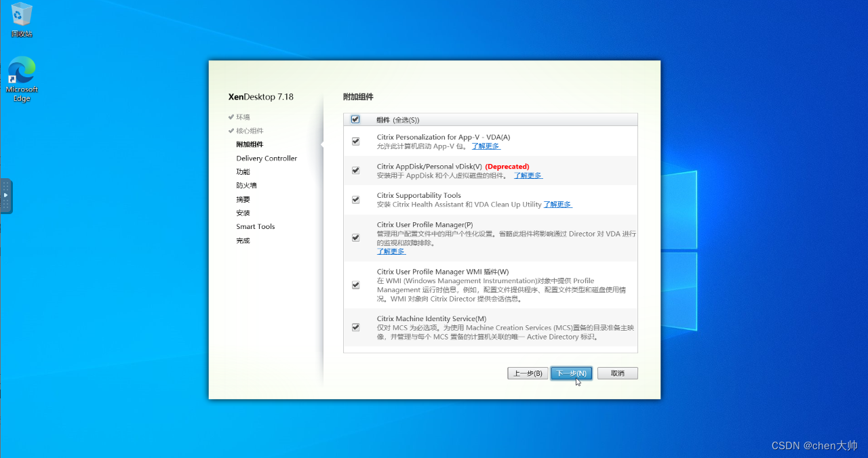The width and height of the screenshot is (868, 458).
Task: Expand the side toolbar handle on left edge
Action: click(x=6, y=195)
